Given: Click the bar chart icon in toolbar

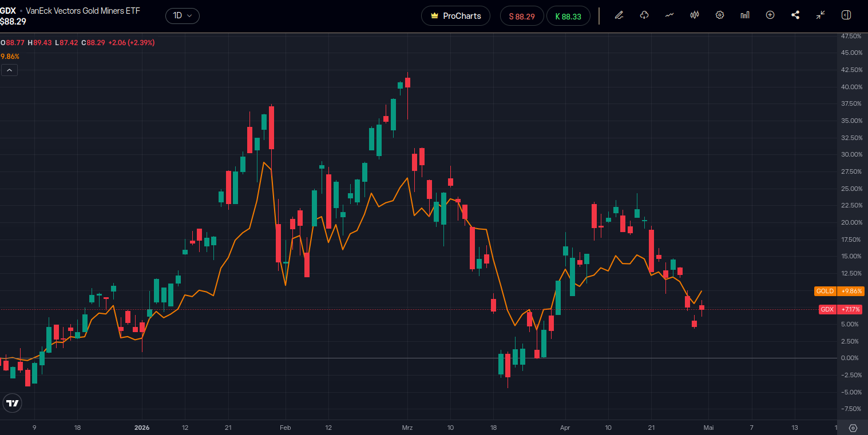Looking at the screenshot, I should (x=745, y=15).
